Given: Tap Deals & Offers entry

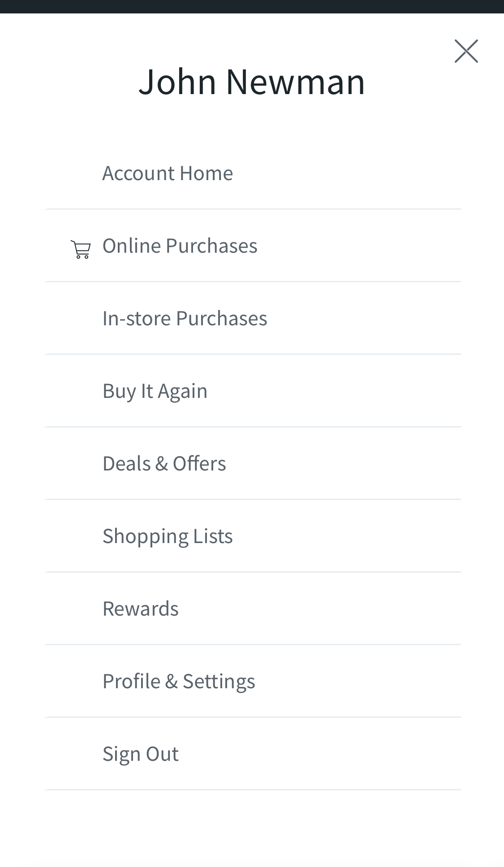Looking at the screenshot, I should pyautogui.click(x=164, y=463).
